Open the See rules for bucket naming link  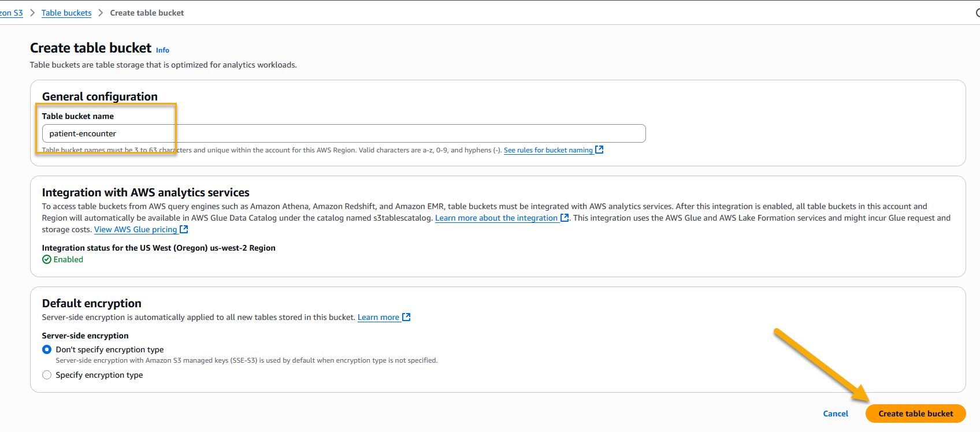click(x=553, y=150)
